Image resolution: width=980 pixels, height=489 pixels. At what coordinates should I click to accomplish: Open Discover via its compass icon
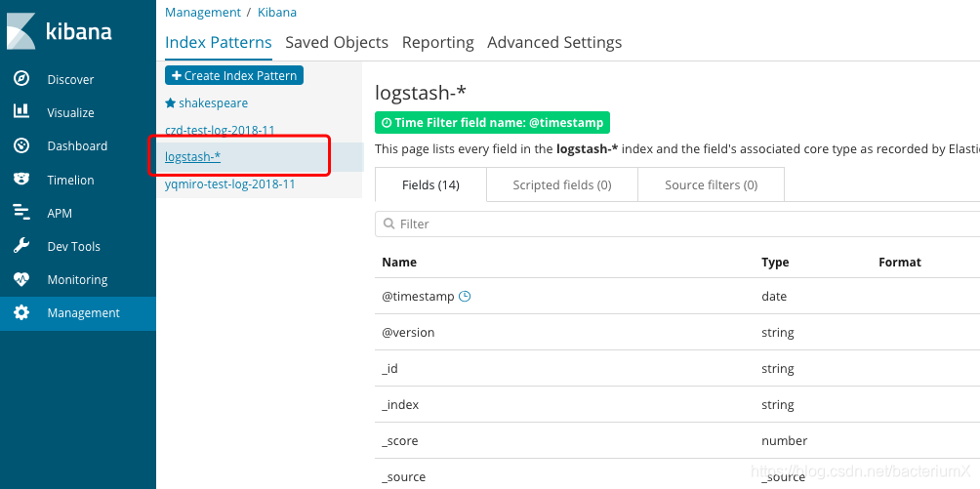[x=21, y=79]
